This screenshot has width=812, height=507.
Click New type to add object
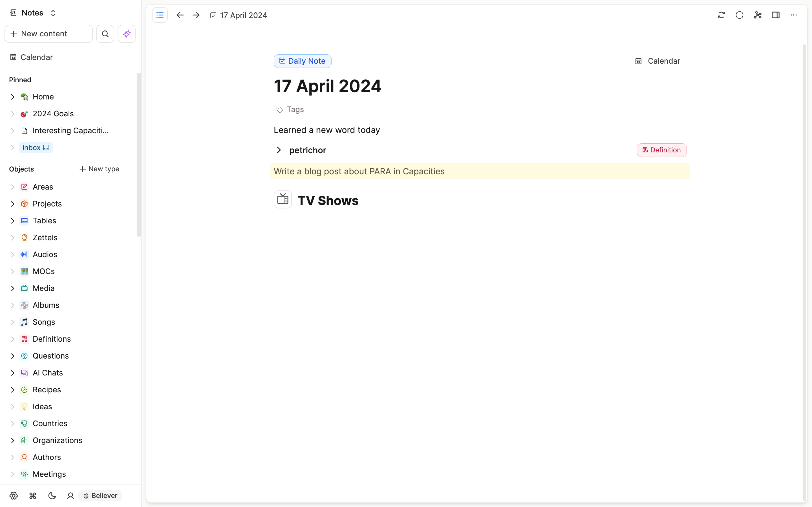click(x=99, y=169)
